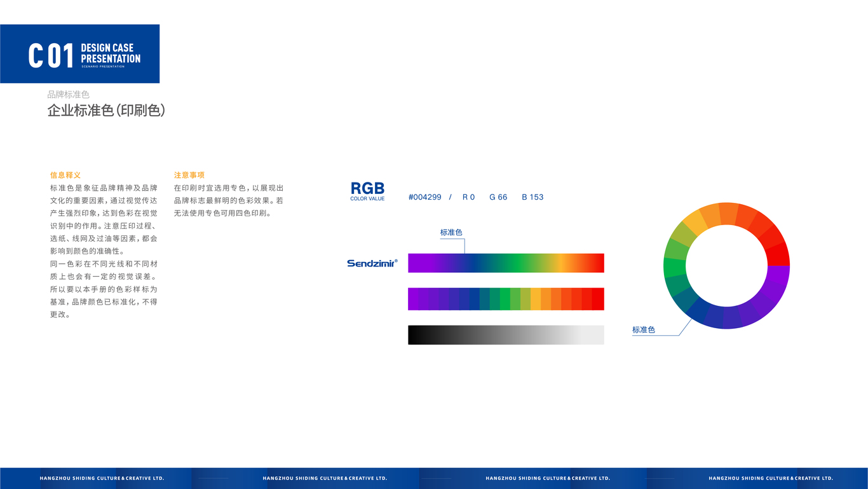Pick the yellow segment in the stepped color bar
The width and height of the screenshot is (868, 489).
536,299
